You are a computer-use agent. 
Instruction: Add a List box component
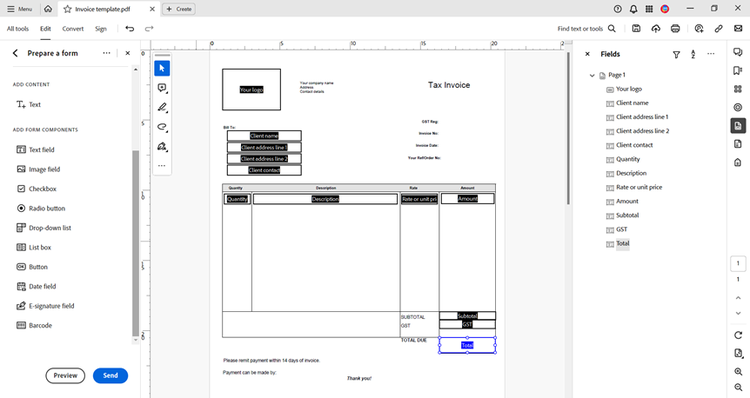point(33,247)
